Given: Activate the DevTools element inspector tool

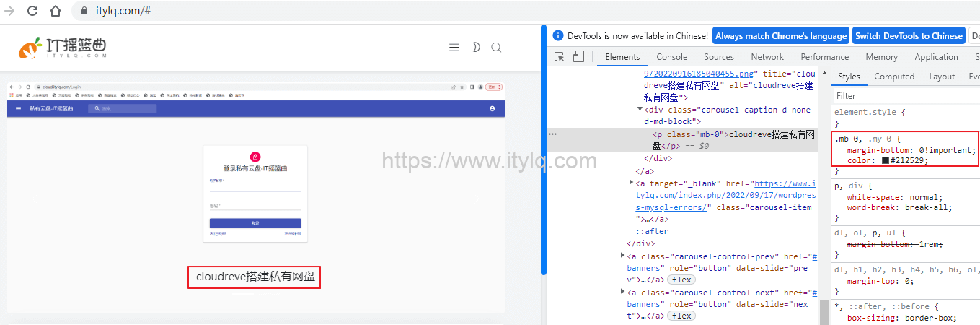Looking at the screenshot, I should pos(560,57).
